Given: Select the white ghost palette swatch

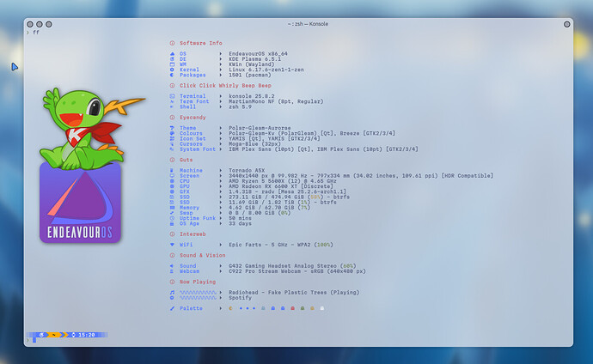Looking at the screenshot, I should (x=321, y=308).
